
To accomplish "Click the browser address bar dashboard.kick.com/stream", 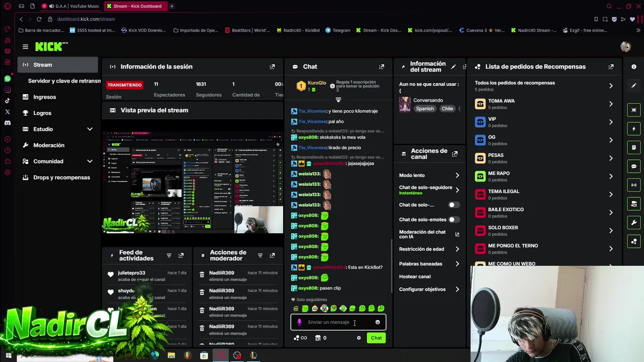I will point(86,19).
